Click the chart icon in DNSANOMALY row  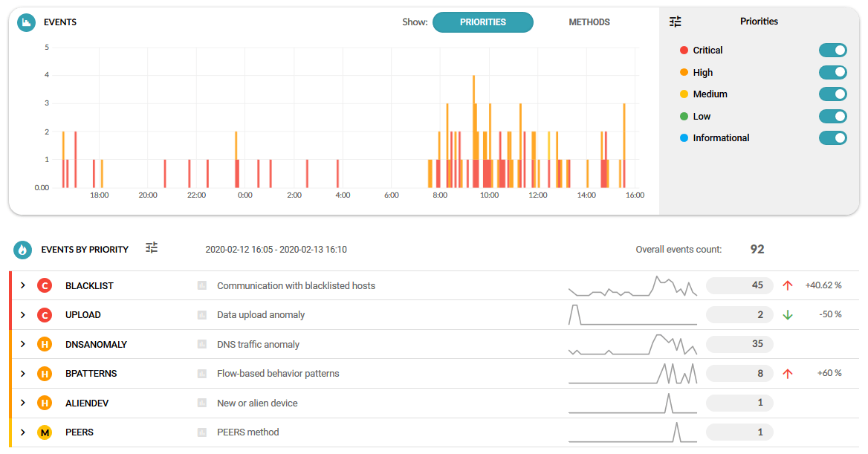201,345
